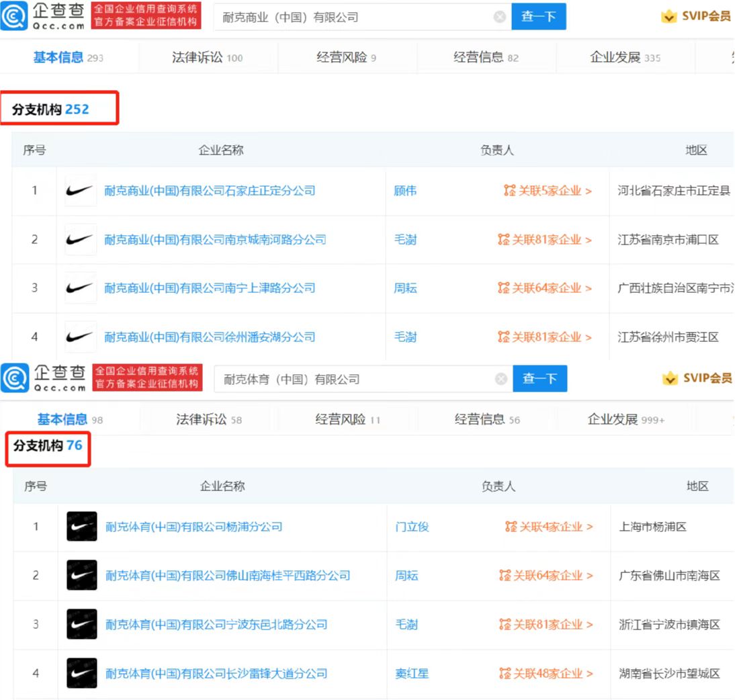Screen dimensions: 735x700
Task: Click the Nike logo beside 徐州潘安湖分公司
Action: point(80,337)
